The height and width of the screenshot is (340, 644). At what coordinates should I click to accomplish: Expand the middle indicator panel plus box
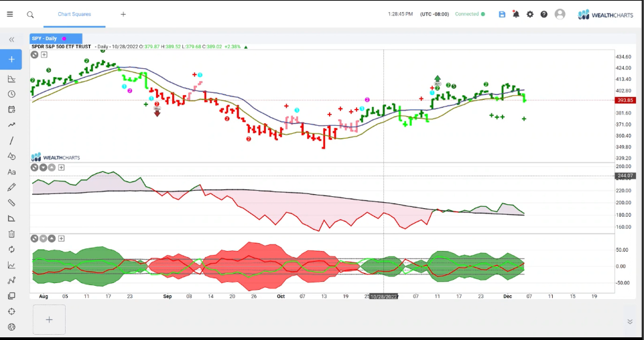tap(61, 167)
